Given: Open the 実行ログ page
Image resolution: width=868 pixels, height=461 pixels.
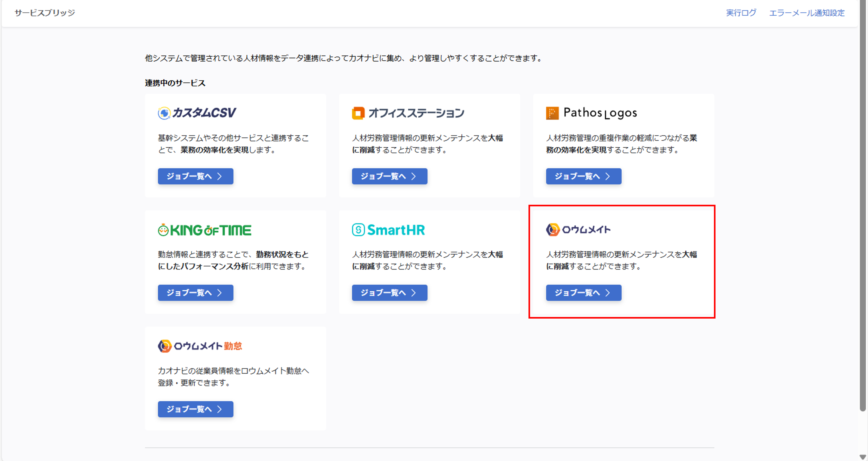Looking at the screenshot, I should tap(741, 13).
